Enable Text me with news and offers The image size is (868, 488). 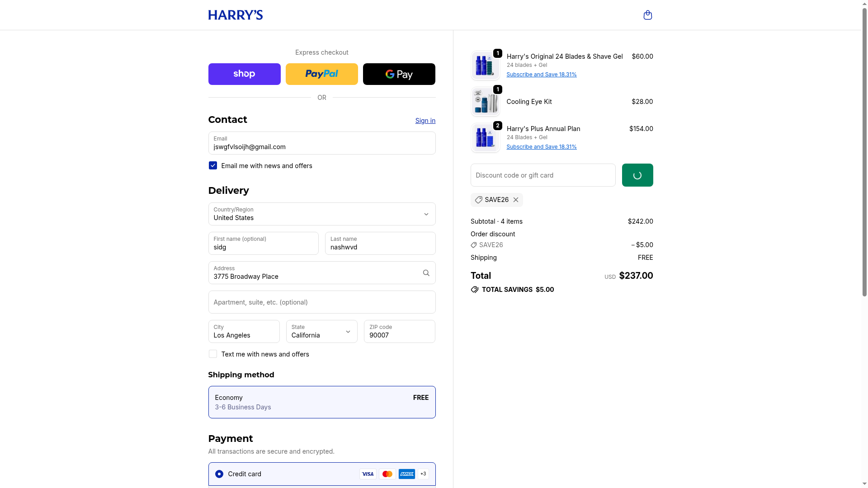213,354
